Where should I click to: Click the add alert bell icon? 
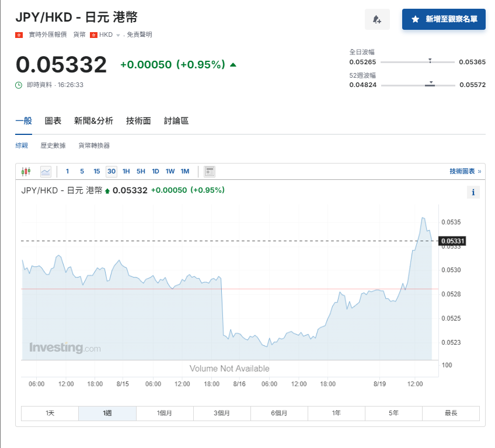click(377, 19)
